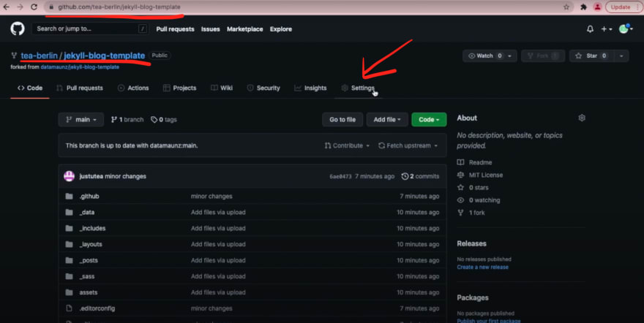View the 0 tags link
Screen dimensions: 644x323
[163, 120]
